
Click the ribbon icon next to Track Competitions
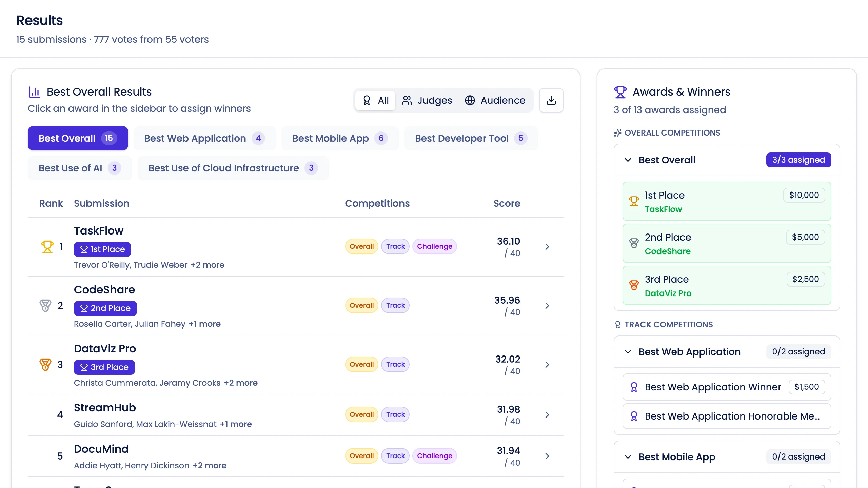618,324
